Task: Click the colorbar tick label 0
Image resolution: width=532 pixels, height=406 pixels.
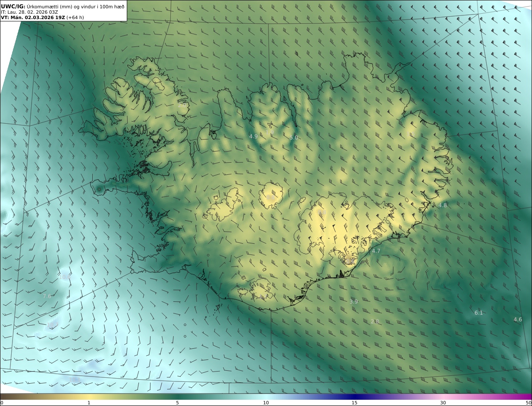Action: pos(2,403)
